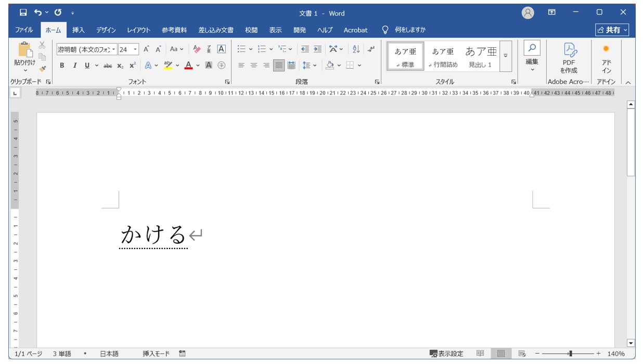Collapse the ribbon with the chevron
The image size is (643, 364).
point(628,82)
